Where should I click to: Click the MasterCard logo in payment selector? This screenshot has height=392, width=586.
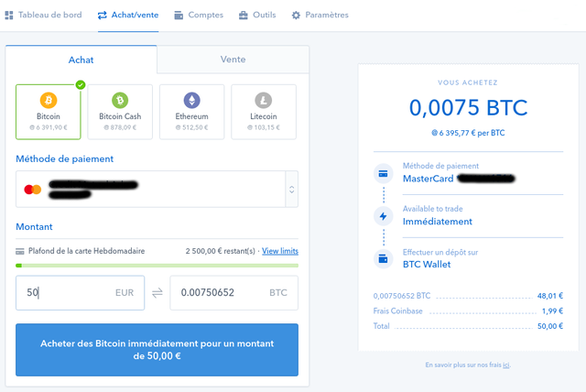33,190
